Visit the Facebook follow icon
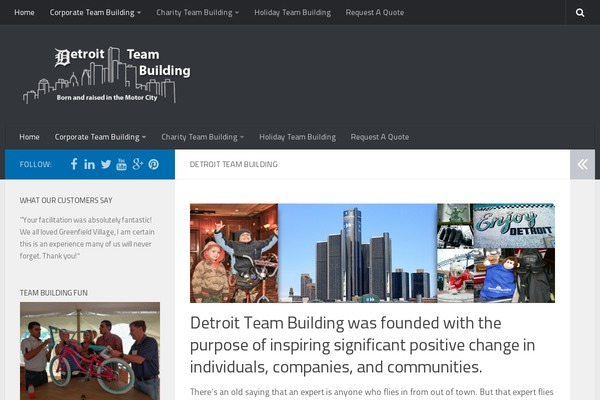 coord(74,164)
